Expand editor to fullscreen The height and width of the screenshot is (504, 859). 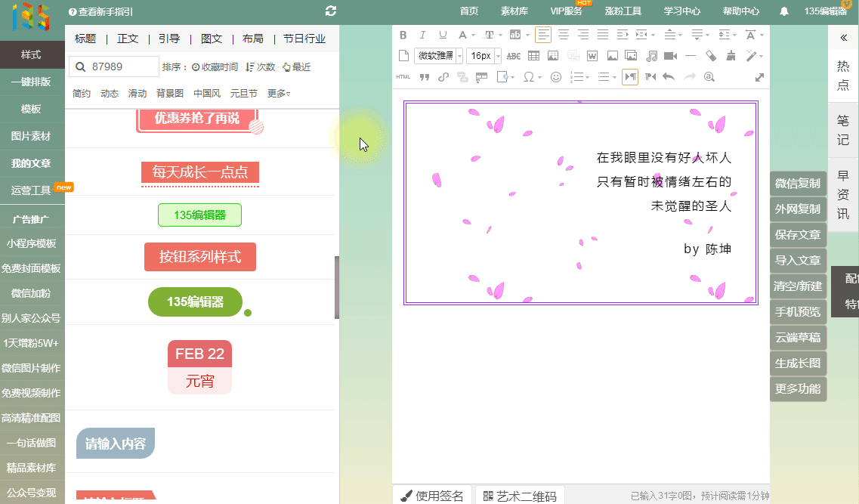tap(759, 77)
